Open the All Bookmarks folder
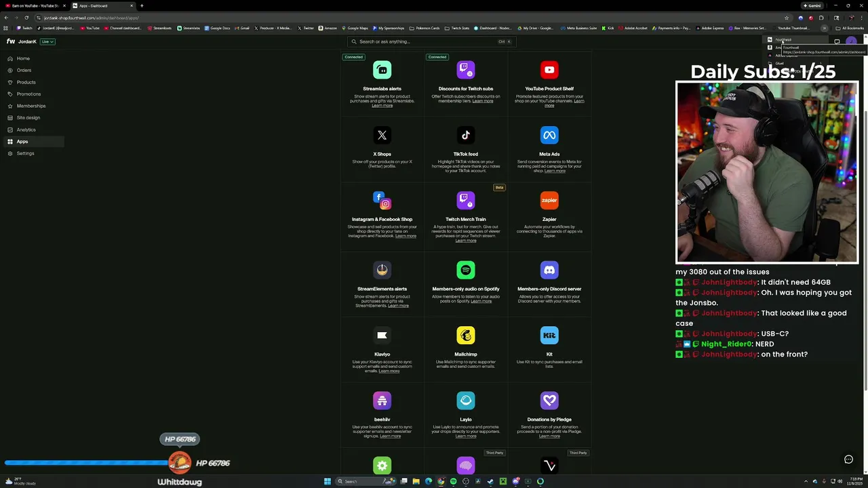This screenshot has height=488, width=868. click(x=850, y=28)
